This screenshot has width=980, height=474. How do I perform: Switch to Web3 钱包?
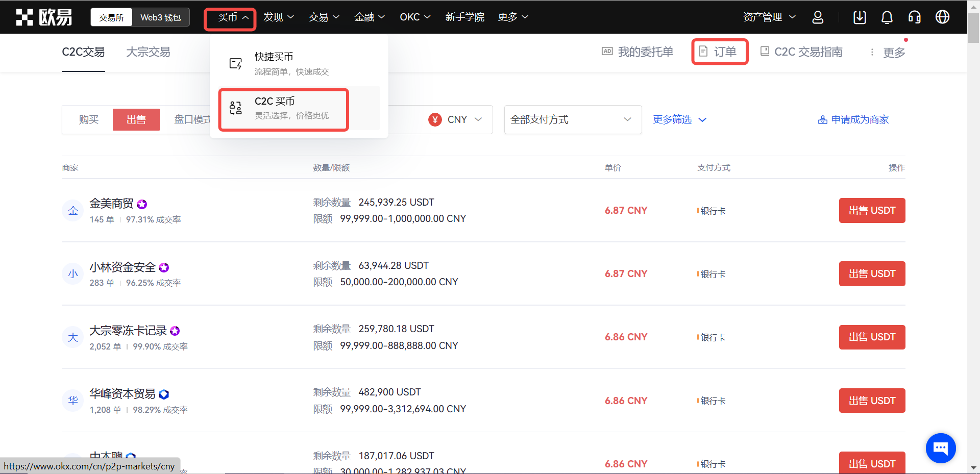tap(161, 17)
